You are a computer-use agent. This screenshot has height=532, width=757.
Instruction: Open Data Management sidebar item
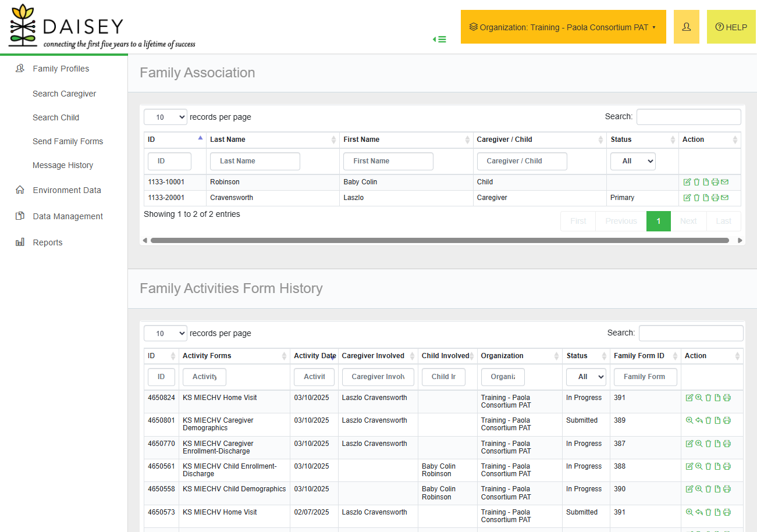(68, 216)
